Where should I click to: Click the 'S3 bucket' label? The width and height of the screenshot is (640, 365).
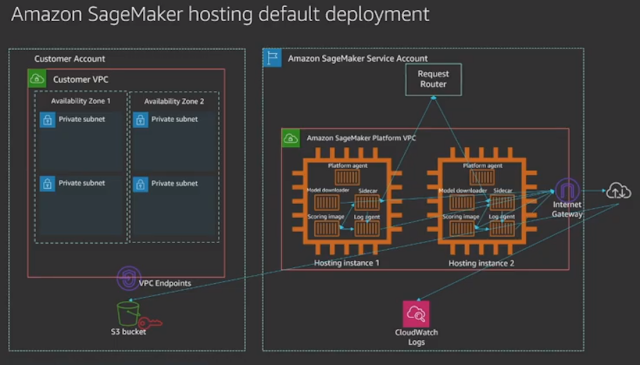coord(128,332)
